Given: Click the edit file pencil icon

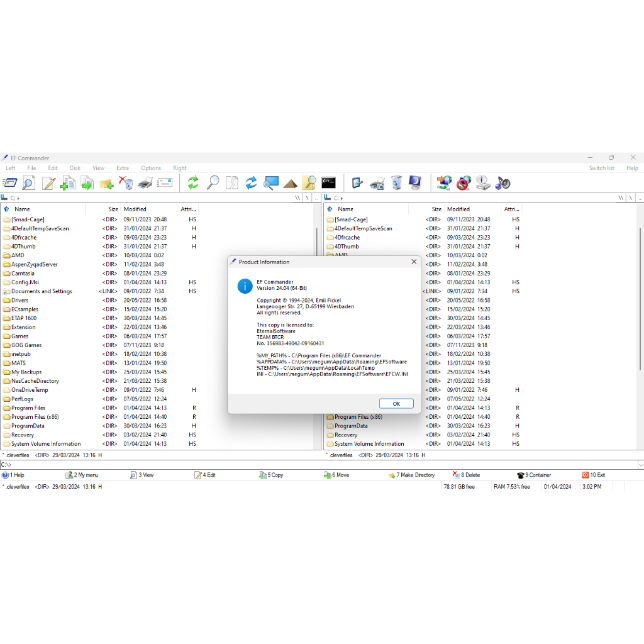Looking at the screenshot, I should tap(48, 183).
